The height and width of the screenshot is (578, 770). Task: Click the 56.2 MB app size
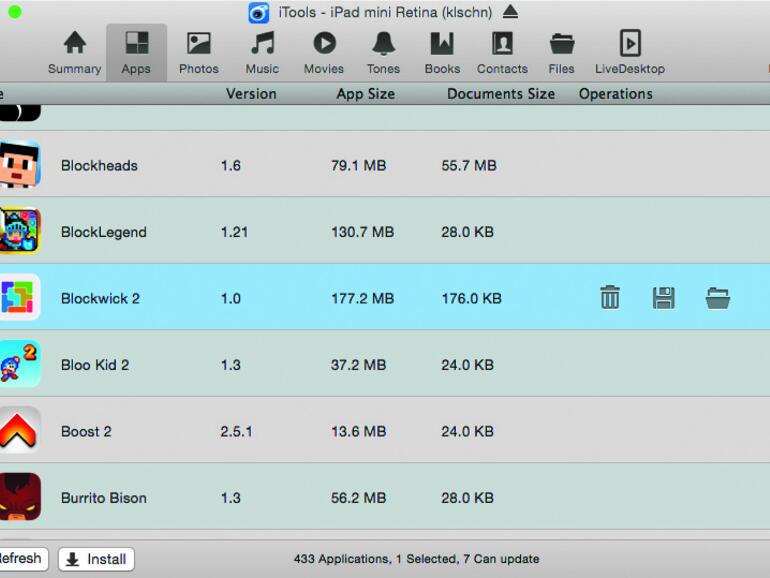point(358,498)
